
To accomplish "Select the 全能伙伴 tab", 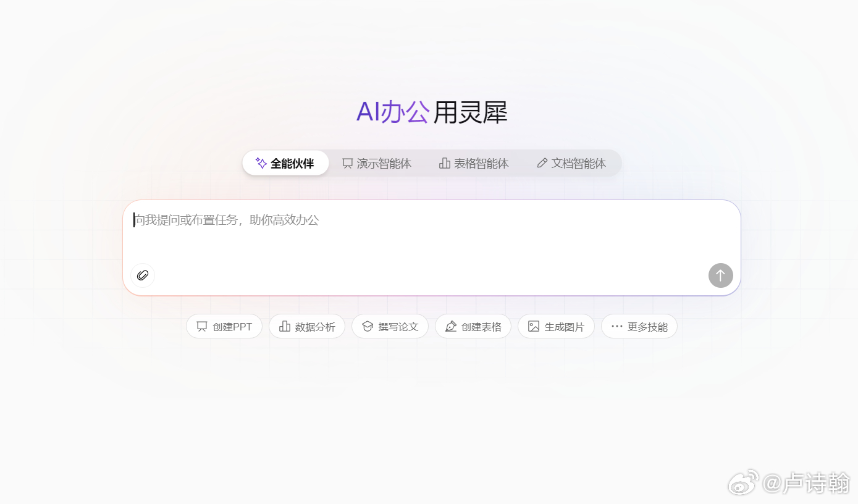I will (x=285, y=163).
